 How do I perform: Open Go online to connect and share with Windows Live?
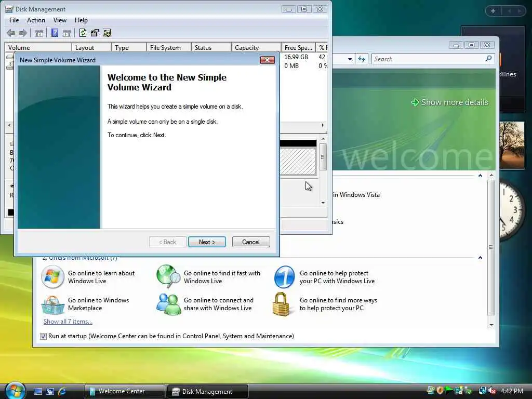tap(205, 304)
